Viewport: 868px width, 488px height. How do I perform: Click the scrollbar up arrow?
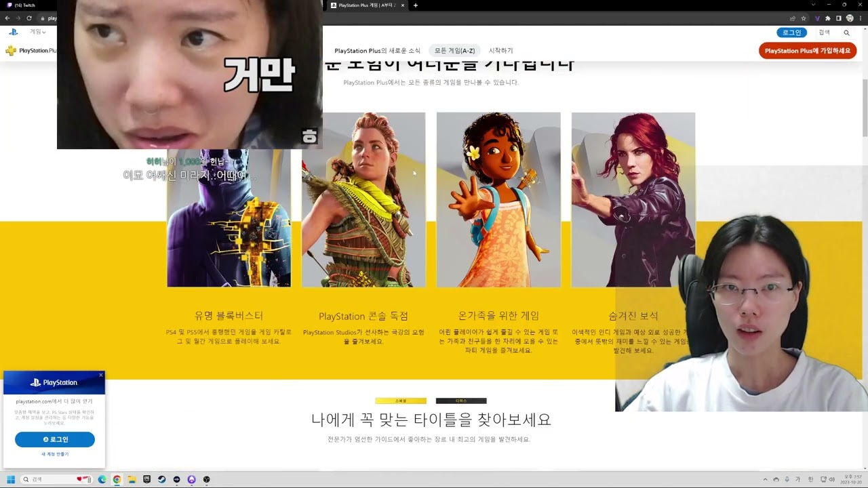click(x=865, y=29)
